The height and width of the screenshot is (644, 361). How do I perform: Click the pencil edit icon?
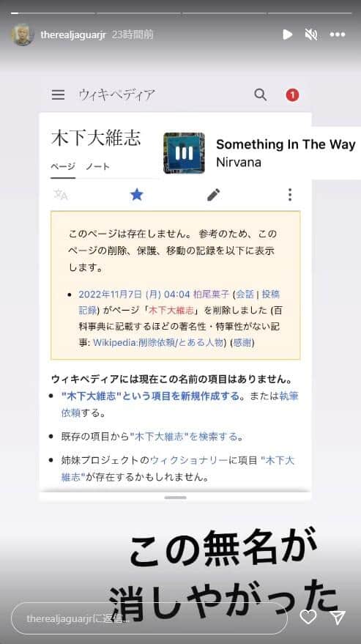[x=214, y=195]
